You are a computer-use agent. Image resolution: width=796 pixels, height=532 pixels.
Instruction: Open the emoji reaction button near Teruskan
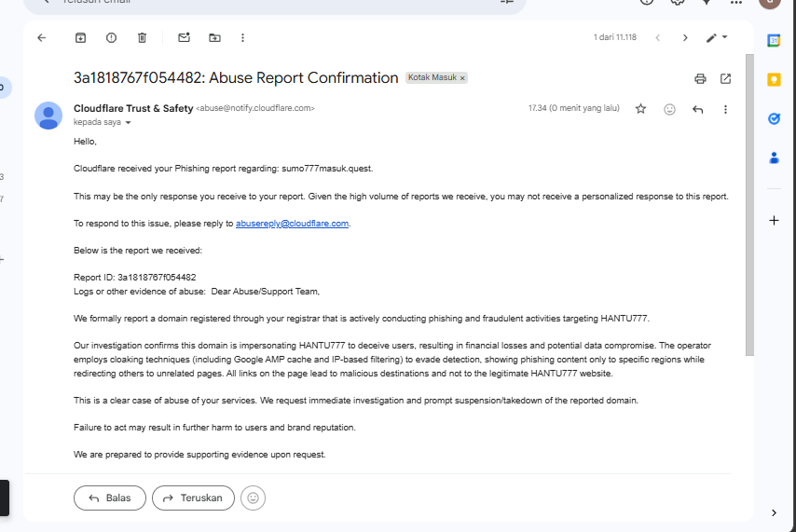coord(253,498)
